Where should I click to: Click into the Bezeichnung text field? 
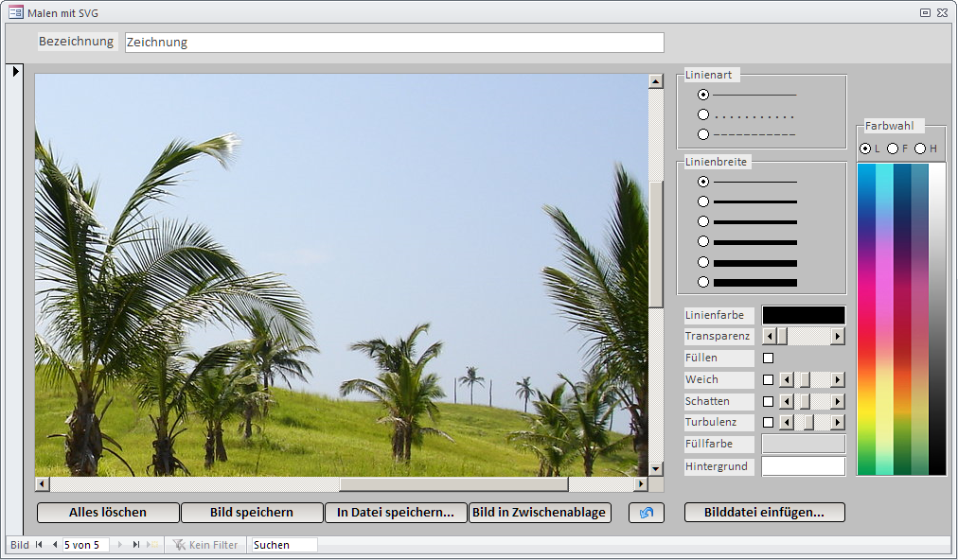coord(394,43)
